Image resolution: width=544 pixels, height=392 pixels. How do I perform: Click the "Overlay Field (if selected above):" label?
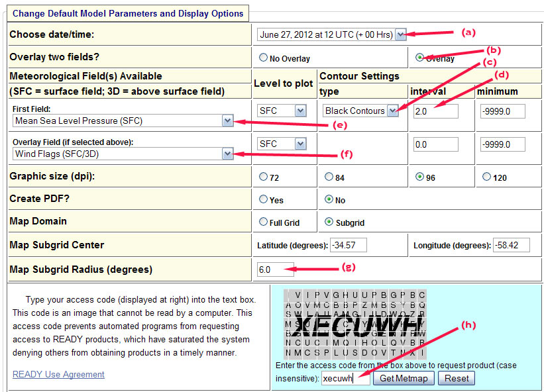tap(73, 142)
